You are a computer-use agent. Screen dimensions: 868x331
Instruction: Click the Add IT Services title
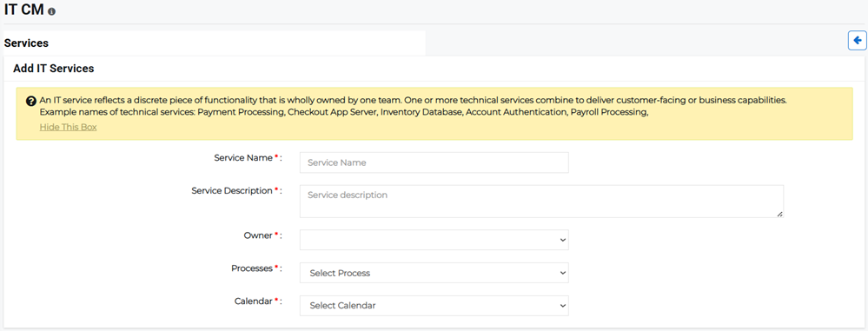(x=54, y=69)
